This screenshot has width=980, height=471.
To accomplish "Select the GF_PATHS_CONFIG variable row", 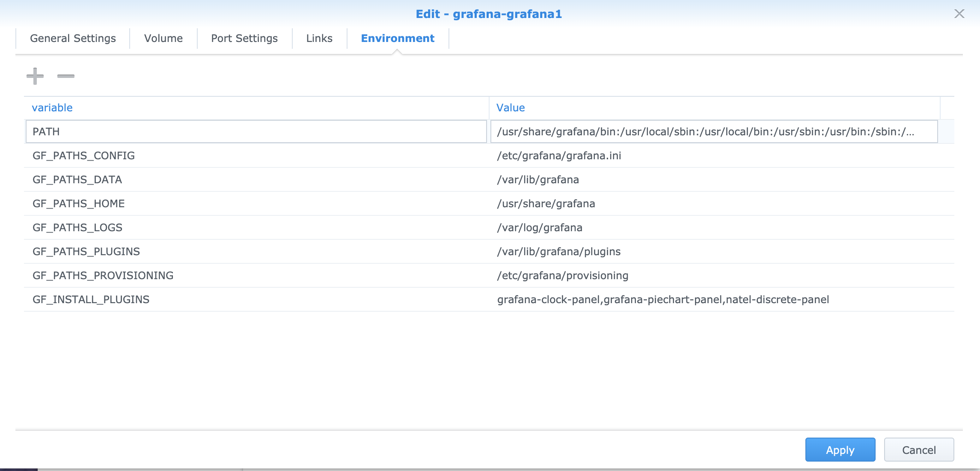I will 171,155.
